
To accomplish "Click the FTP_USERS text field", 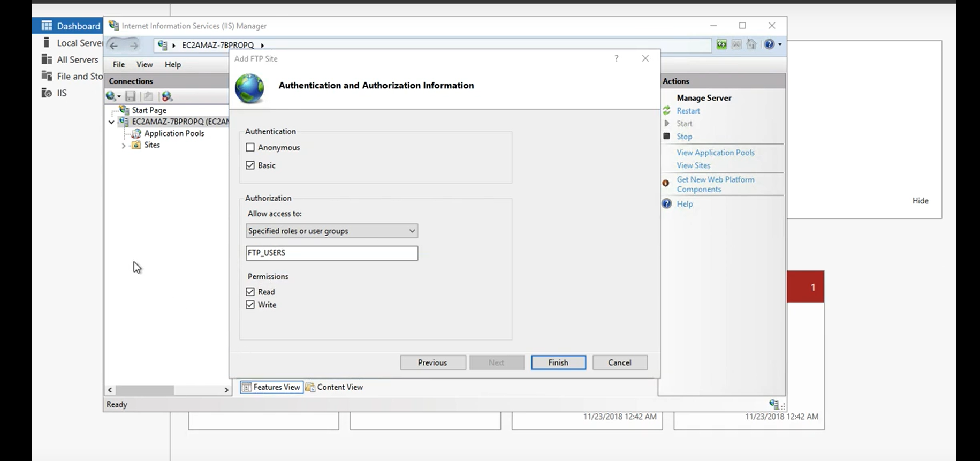I will tap(332, 253).
